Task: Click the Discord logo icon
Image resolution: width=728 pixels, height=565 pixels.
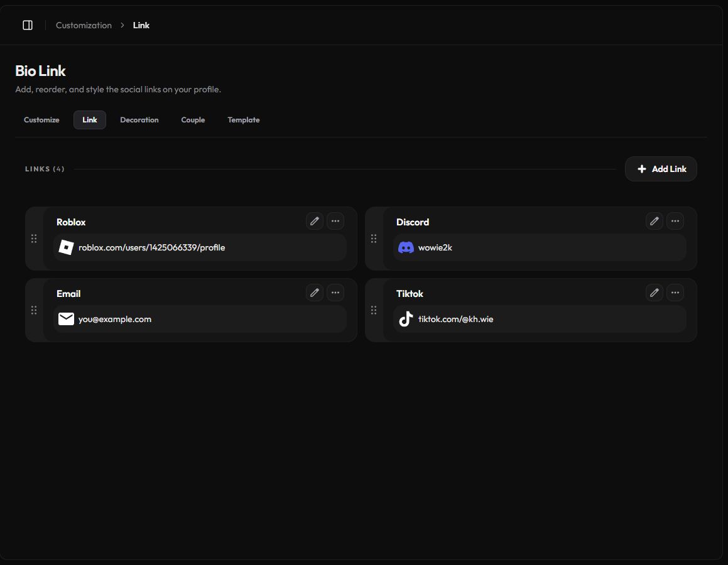Action: coord(406,247)
